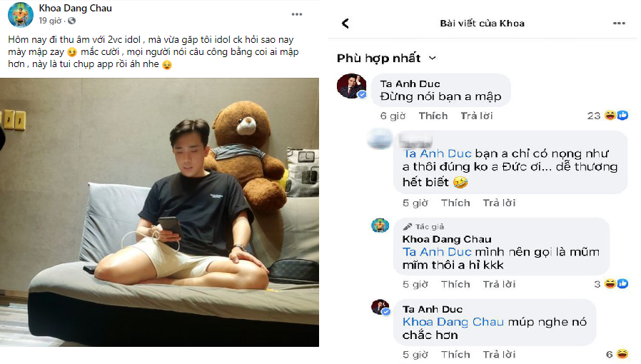Image resolution: width=641 pixels, height=364 pixels.
Task: Click the "19 giờ" post timestamp
Action: pos(50,21)
